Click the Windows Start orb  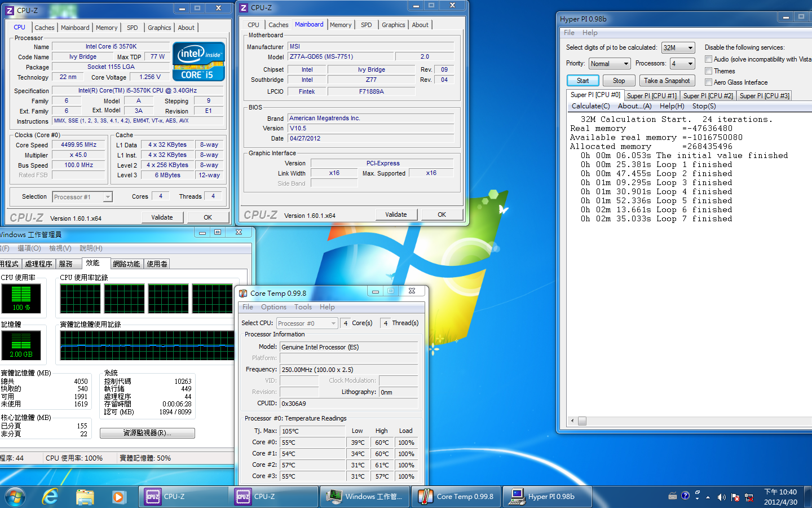click(x=15, y=497)
